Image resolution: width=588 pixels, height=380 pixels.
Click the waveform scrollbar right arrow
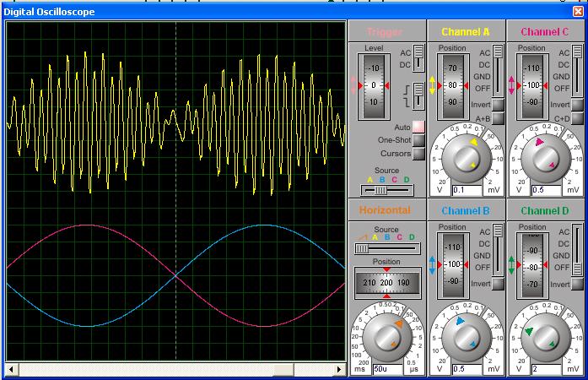tap(340, 370)
